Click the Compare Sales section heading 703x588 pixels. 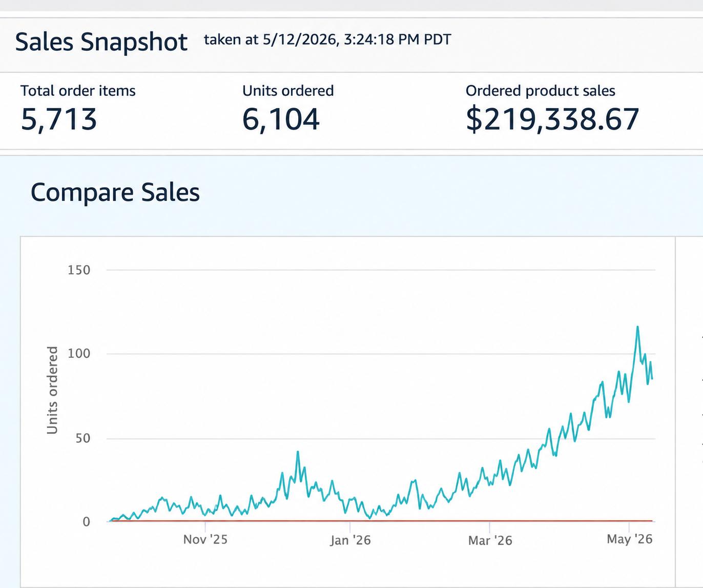coord(115,193)
